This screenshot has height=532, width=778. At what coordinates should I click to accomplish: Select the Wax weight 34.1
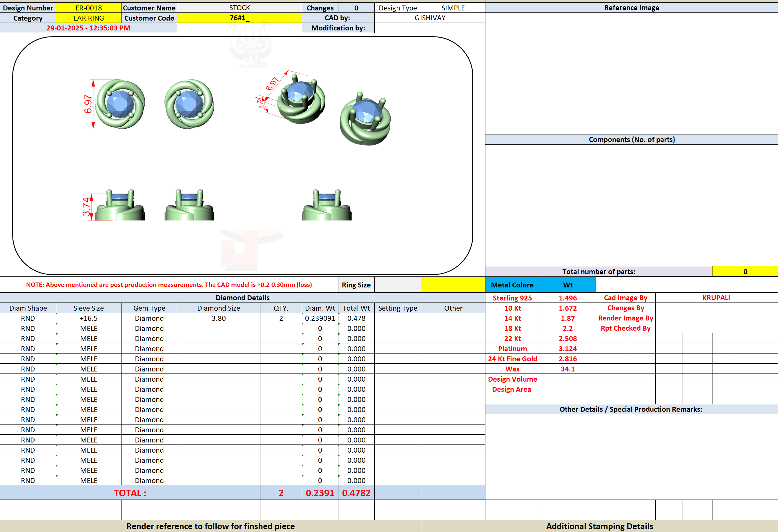pos(568,369)
